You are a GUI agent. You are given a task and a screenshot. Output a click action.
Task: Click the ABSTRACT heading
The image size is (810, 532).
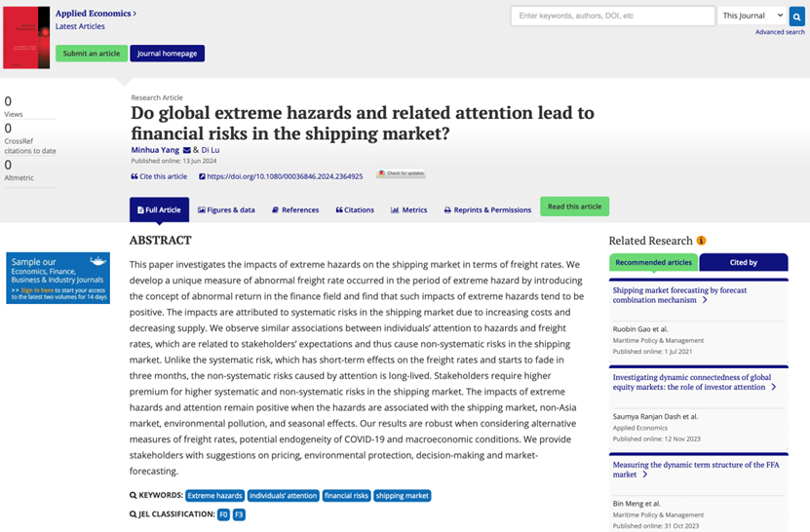click(160, 240)
